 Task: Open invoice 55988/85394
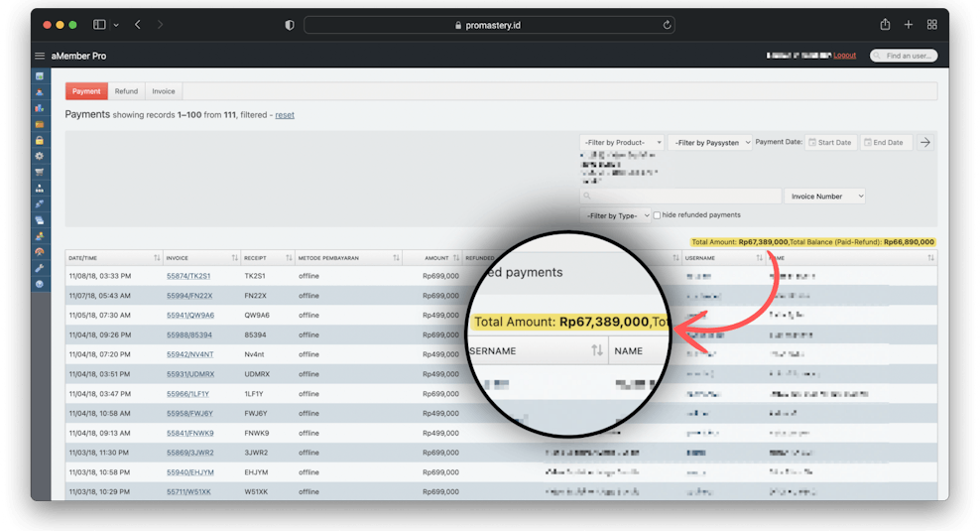coord(189,335)
